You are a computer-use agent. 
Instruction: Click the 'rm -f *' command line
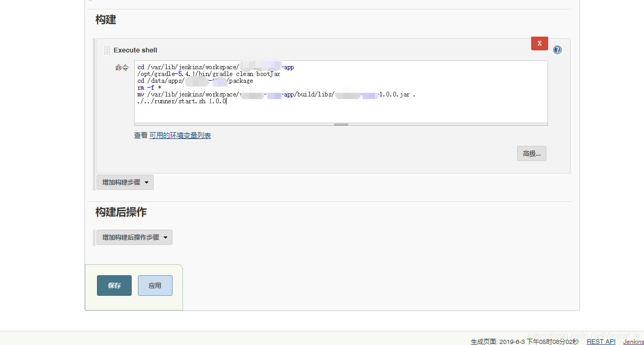click(149, 88)
